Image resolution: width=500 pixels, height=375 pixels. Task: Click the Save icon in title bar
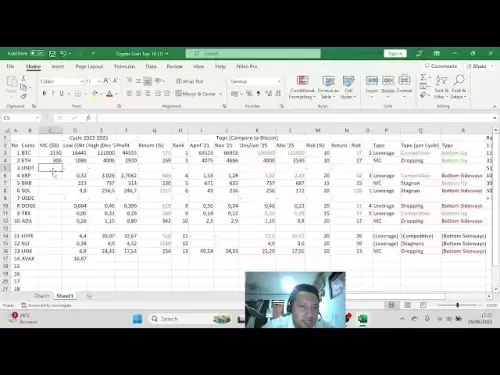52,53
